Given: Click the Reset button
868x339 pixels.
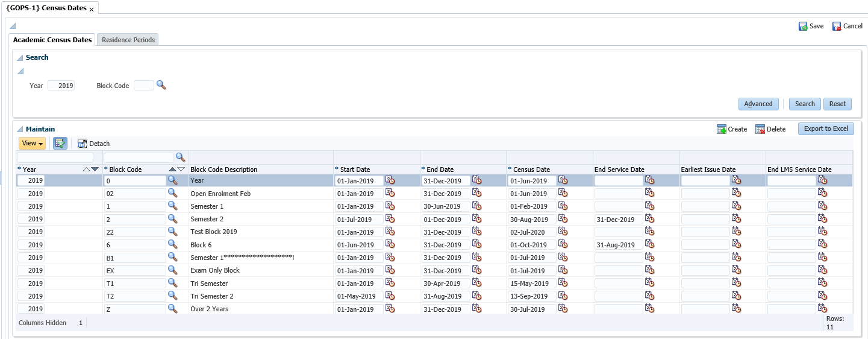Looking at the screenshot, I should tap(837, 104).
